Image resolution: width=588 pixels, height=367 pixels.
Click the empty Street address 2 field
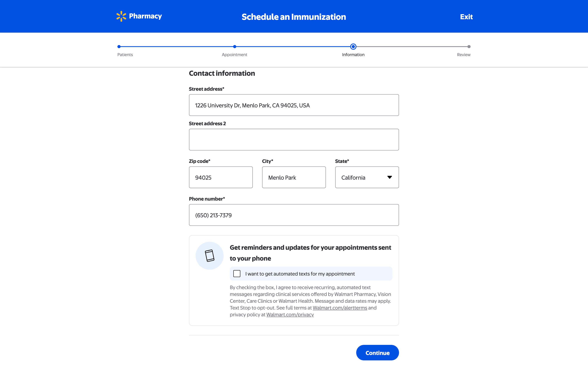click(294, 140)
